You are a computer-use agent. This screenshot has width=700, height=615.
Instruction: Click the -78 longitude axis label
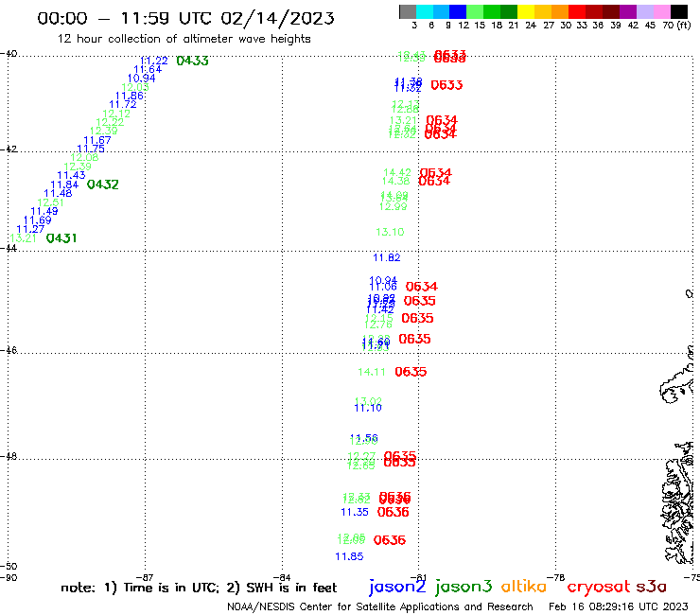tap(556, 577)
